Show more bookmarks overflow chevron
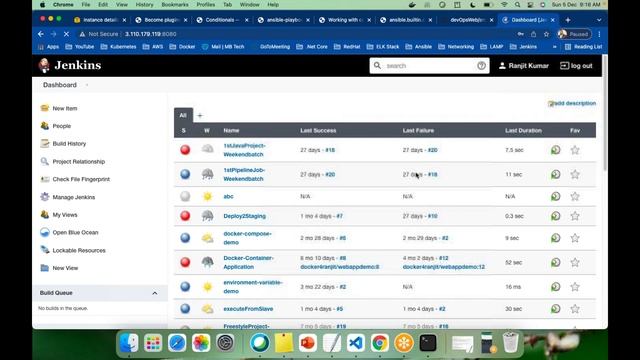 [x=554, y=47]
